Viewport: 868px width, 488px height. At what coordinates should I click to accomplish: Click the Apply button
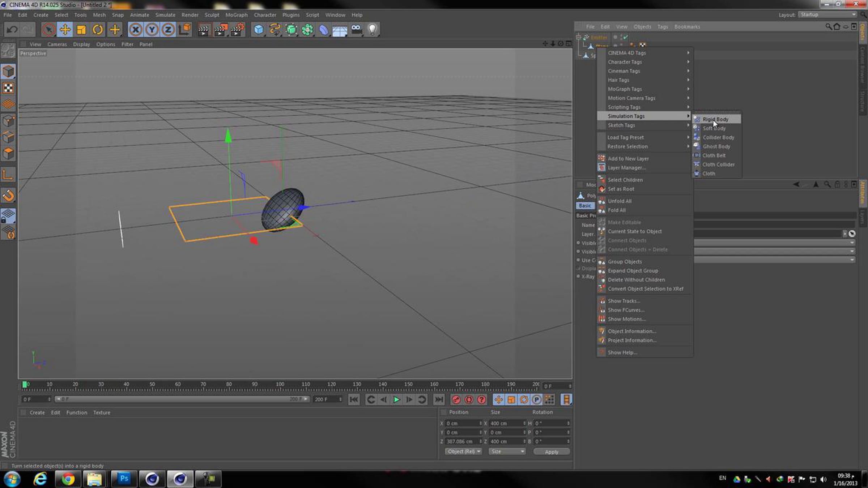552,452
